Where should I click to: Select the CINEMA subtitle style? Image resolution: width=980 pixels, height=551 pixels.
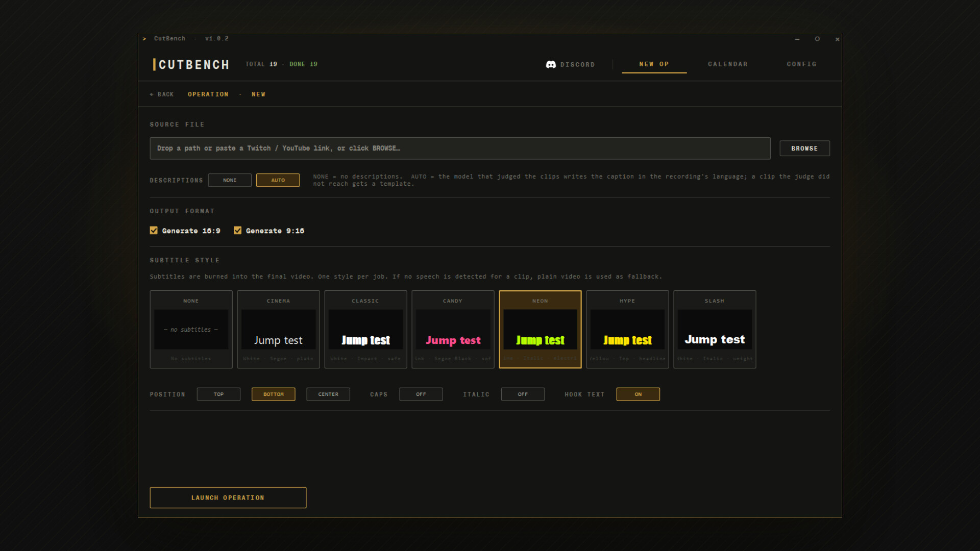278,330
